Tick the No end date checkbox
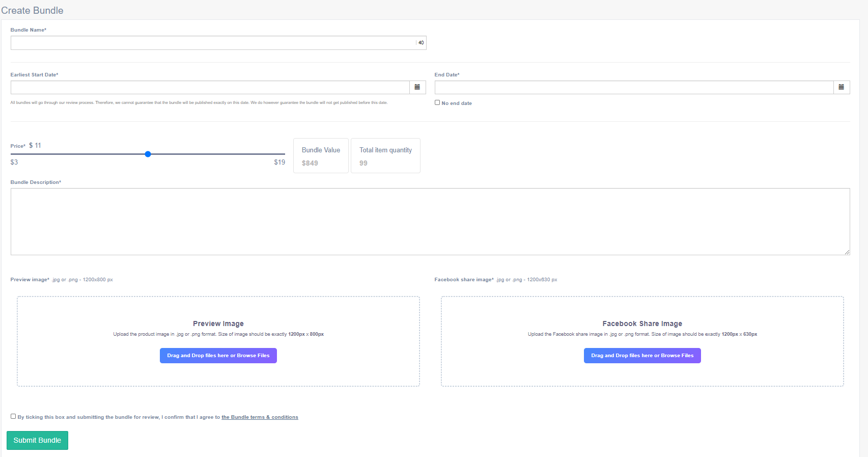 [437, 102]
